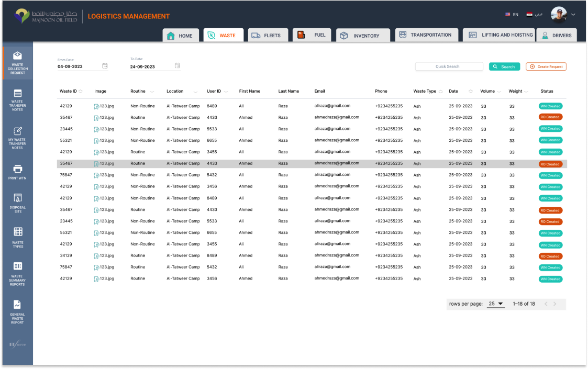Open General Waste Report sidebar icon
Image resolution: width=588 pixels, height=369 pixels.
click(x=17, y=304)
